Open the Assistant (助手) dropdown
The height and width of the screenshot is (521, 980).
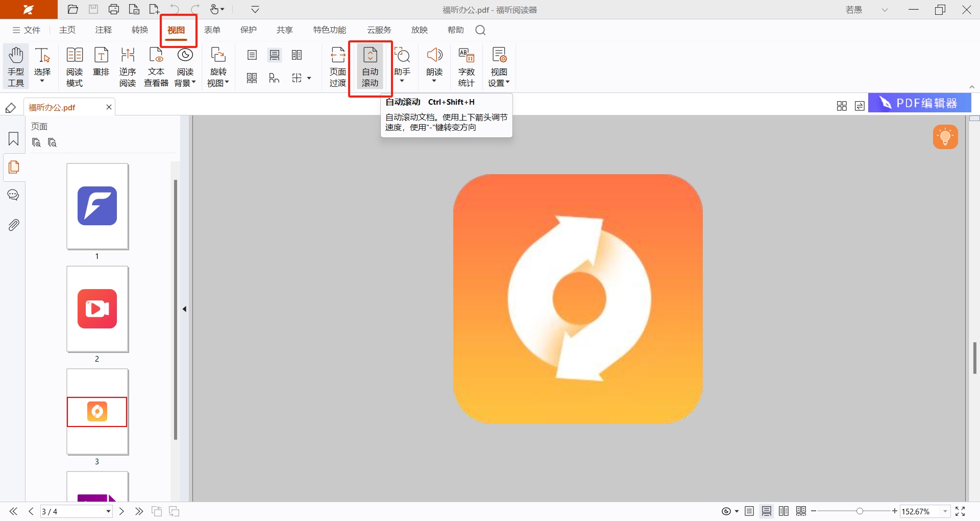(x=402, y=81)
